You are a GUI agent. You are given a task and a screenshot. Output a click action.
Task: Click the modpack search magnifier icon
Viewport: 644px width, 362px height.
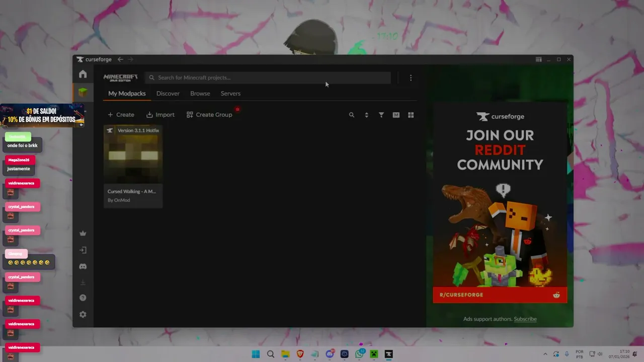pyautogui.click(x=352, y=115)
